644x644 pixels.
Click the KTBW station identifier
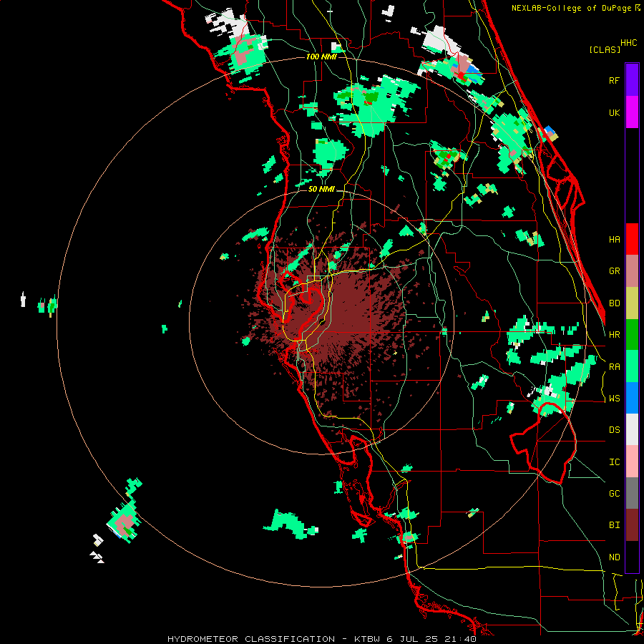369,639
